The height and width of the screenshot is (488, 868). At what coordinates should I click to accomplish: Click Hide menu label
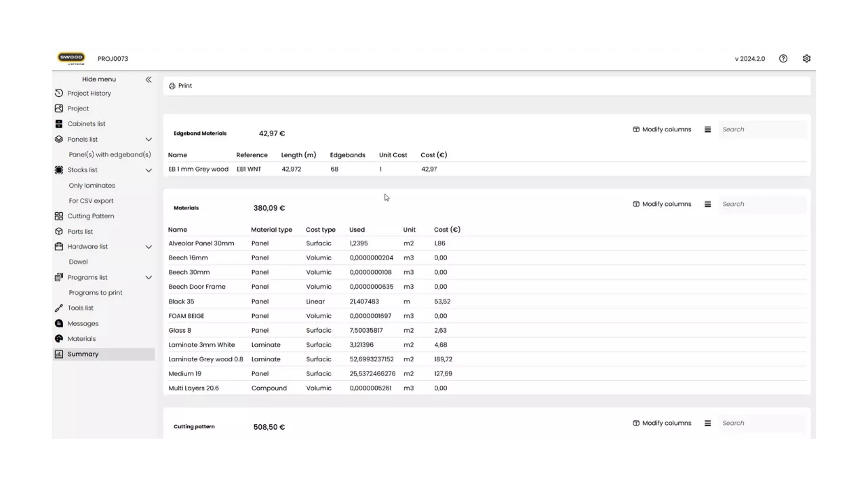click(x=99, y=79)
